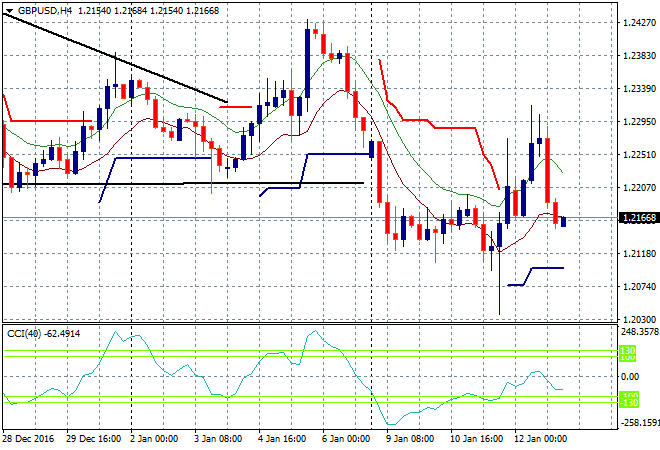Select time axis label 28 Dec 2016
The height and width of the screenshot is (450, 660).
pos(28,439)
